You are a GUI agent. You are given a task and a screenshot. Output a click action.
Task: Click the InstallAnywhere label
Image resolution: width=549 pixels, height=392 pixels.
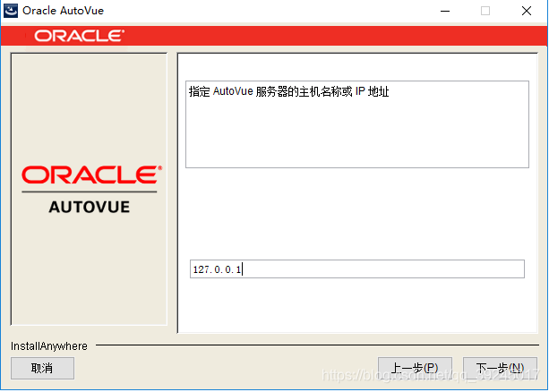(x=49, y=346)
